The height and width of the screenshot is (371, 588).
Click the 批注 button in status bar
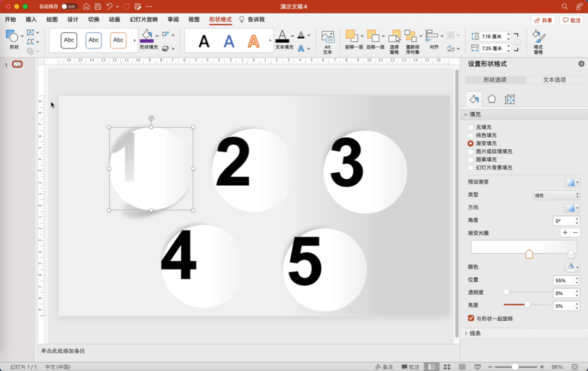(411, 367)
